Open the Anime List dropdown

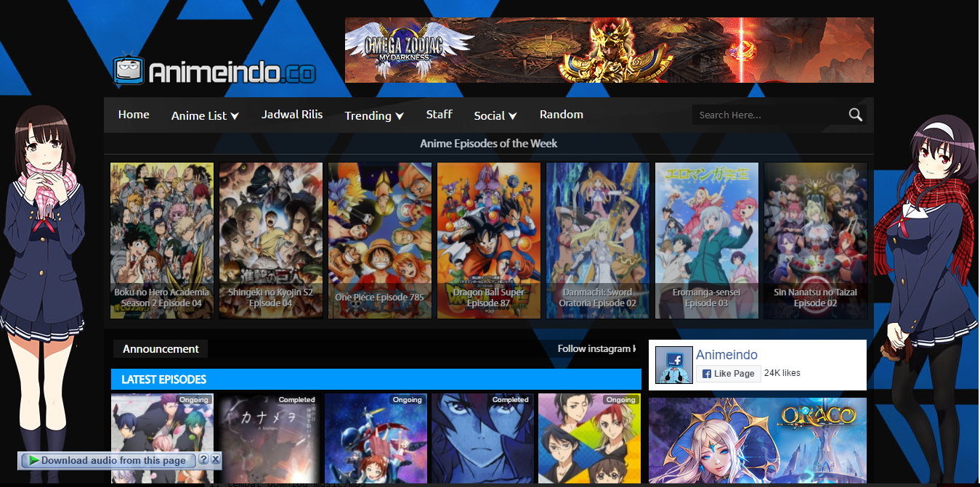[x=205, y=115]
